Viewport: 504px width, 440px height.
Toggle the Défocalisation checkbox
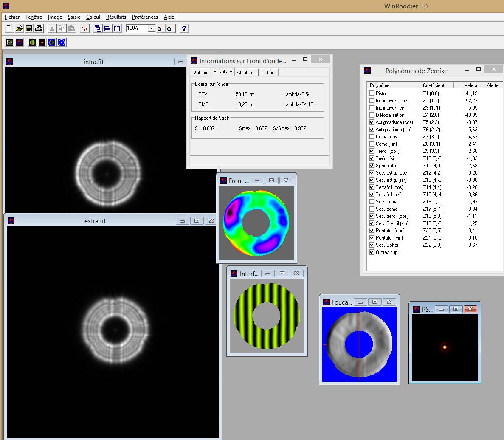372,115
